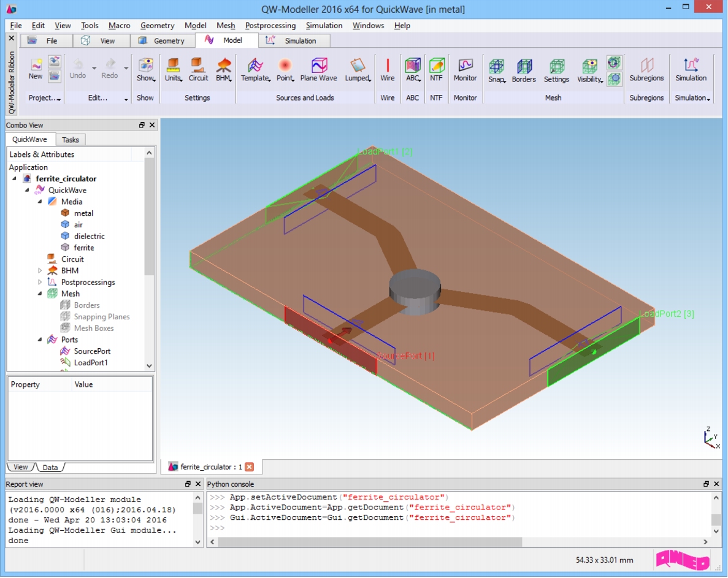Collapse the Mesh tree node
This screenshot has width=728, height=578.
point(40,294)
